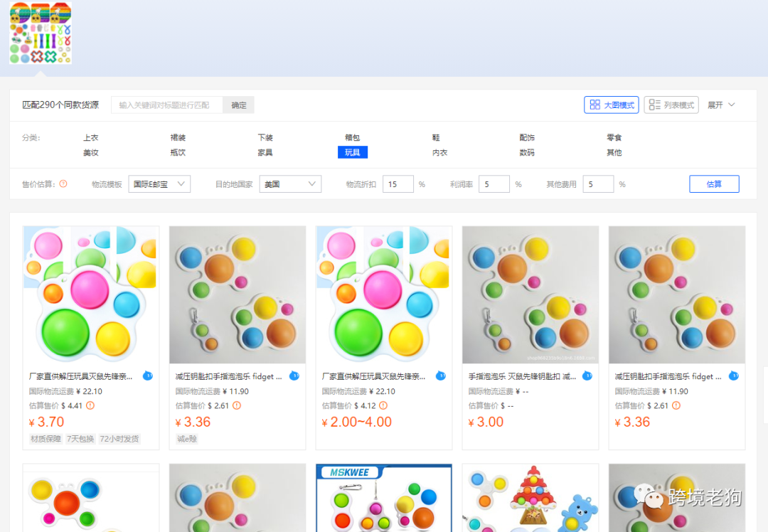Select the 配饰 category

(527, 138)
